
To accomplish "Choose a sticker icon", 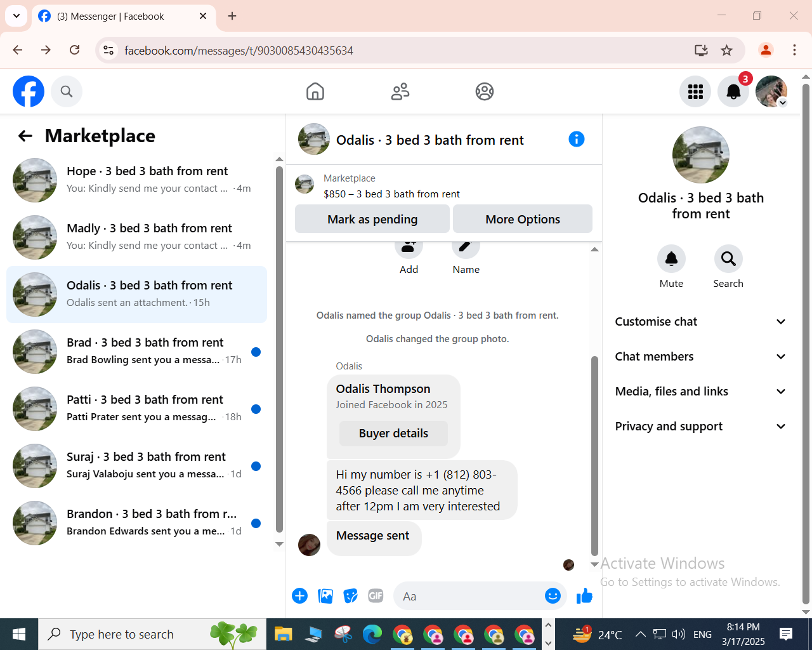I will click(351, 596).
